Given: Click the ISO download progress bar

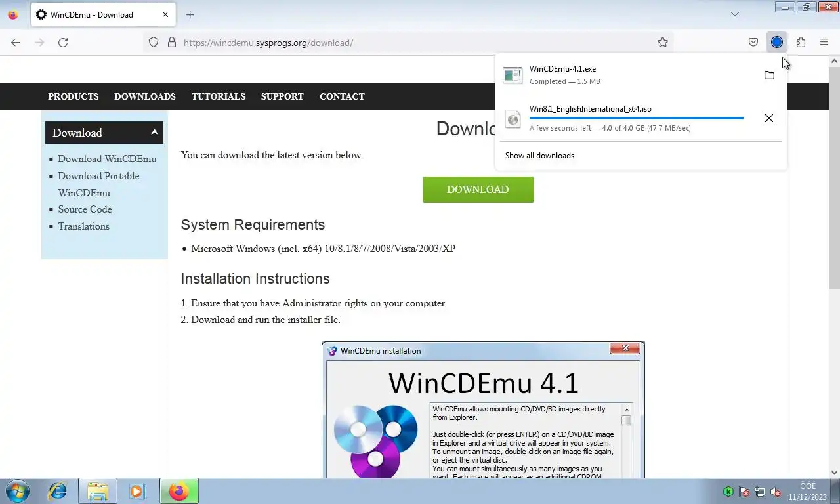Looking at the screenshot, I should (637, 118).
